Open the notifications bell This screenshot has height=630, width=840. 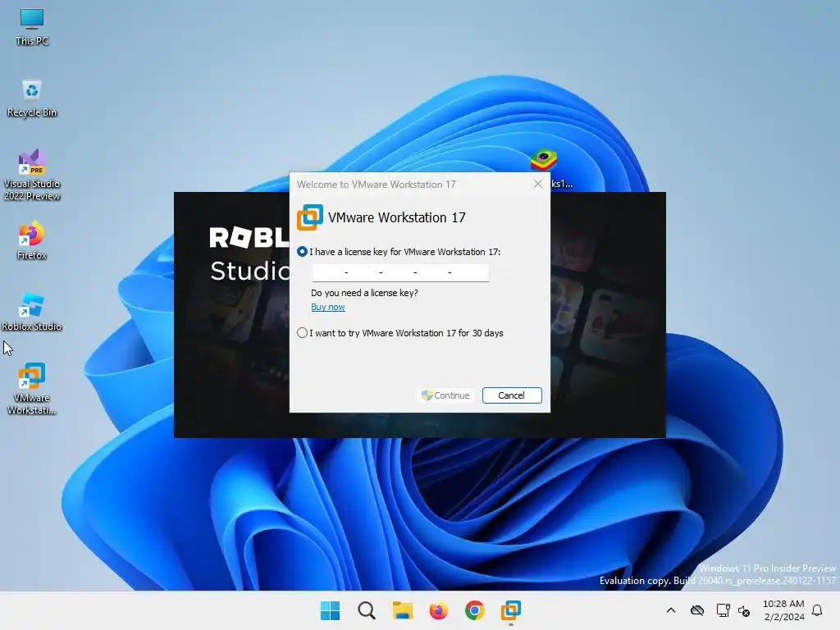click(x=817, y=610)
